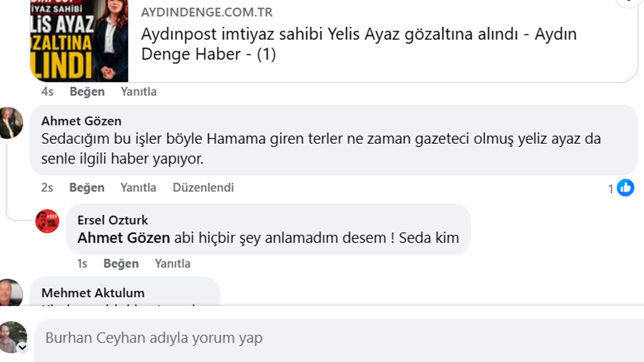The width and height of the screenshot is (644, 362).
Task: Click Yanıtla under the shared link comment
Action: pyautogui.click(x=139, y=92)
